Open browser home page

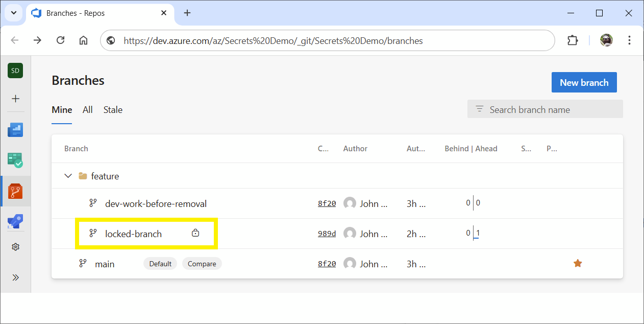[x=83, y=40]
